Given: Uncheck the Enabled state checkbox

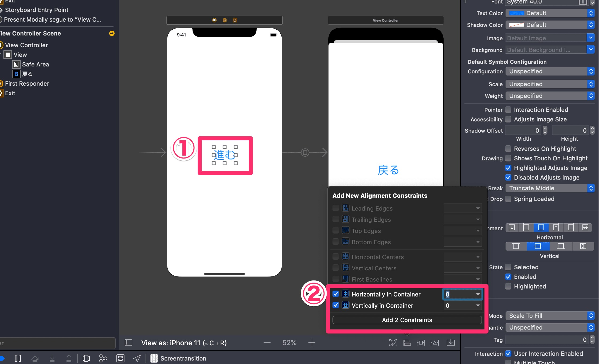Looking at the screenshot, I should (x=508, y=277).
